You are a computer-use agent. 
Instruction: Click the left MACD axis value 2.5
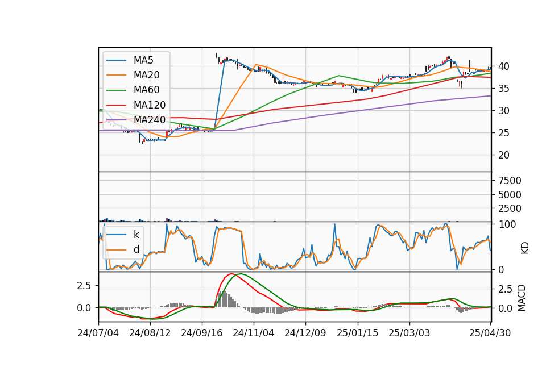pyautogui.click(x=84, y=286)
